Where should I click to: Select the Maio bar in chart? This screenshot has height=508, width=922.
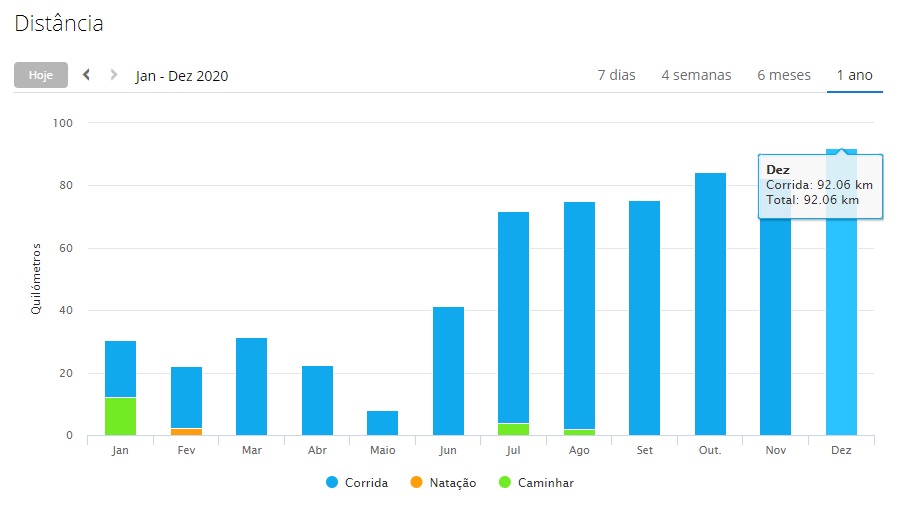tap(383, 423)
